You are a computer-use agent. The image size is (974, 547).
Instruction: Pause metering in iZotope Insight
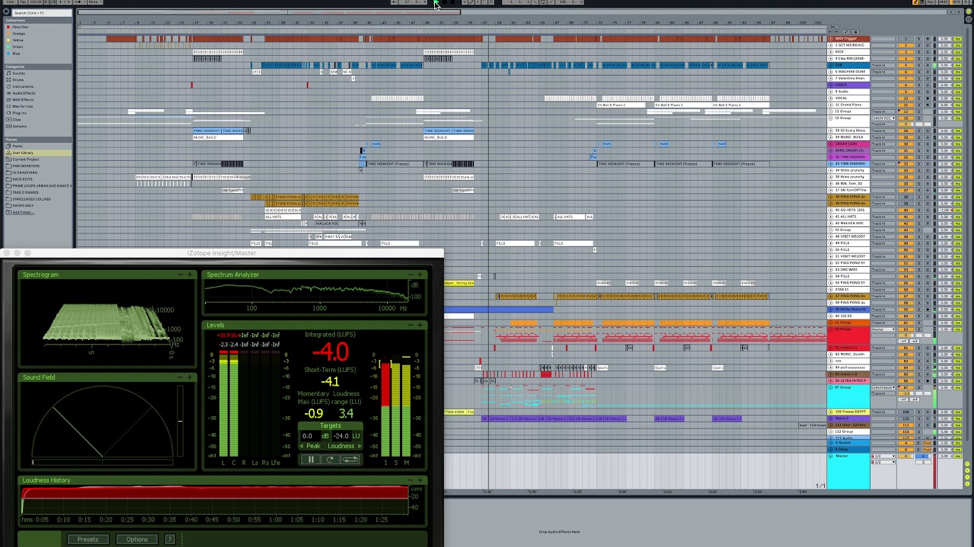tap(311, 459)
